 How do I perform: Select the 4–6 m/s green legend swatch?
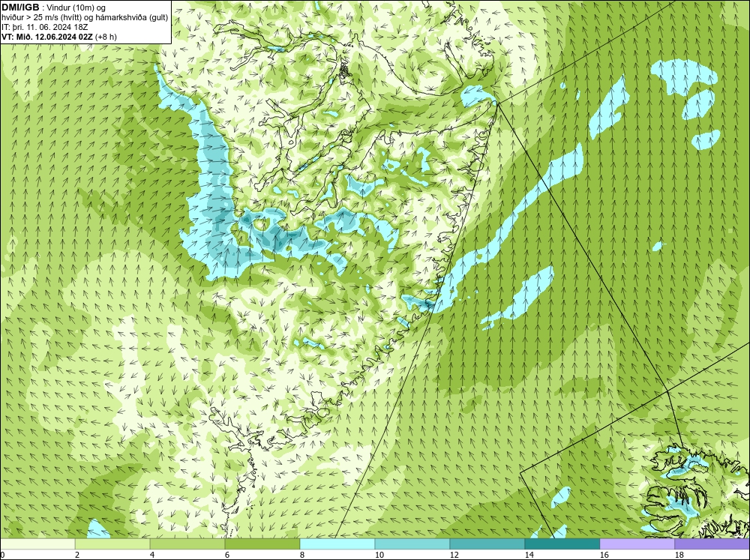point(187,544)
